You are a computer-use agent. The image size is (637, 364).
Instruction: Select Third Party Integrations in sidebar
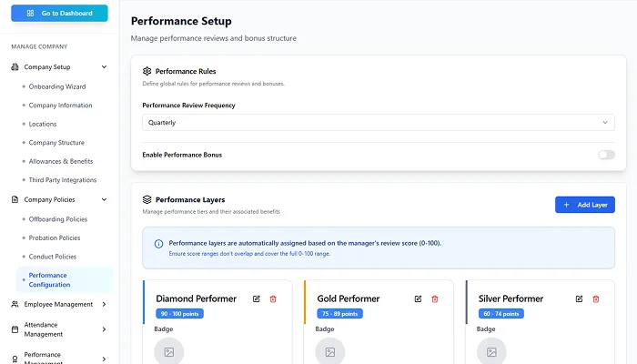coord(62,180)
